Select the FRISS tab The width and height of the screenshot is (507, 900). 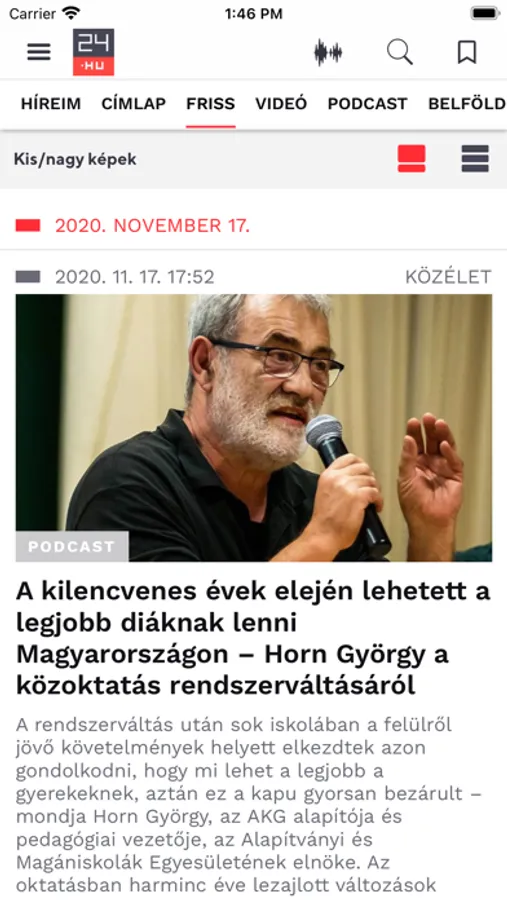211,104
